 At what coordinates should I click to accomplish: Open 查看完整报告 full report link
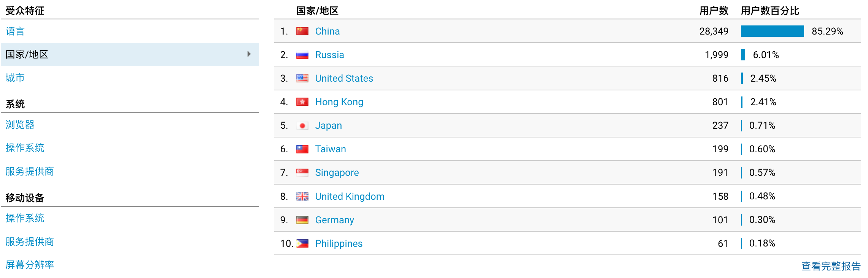831,266
